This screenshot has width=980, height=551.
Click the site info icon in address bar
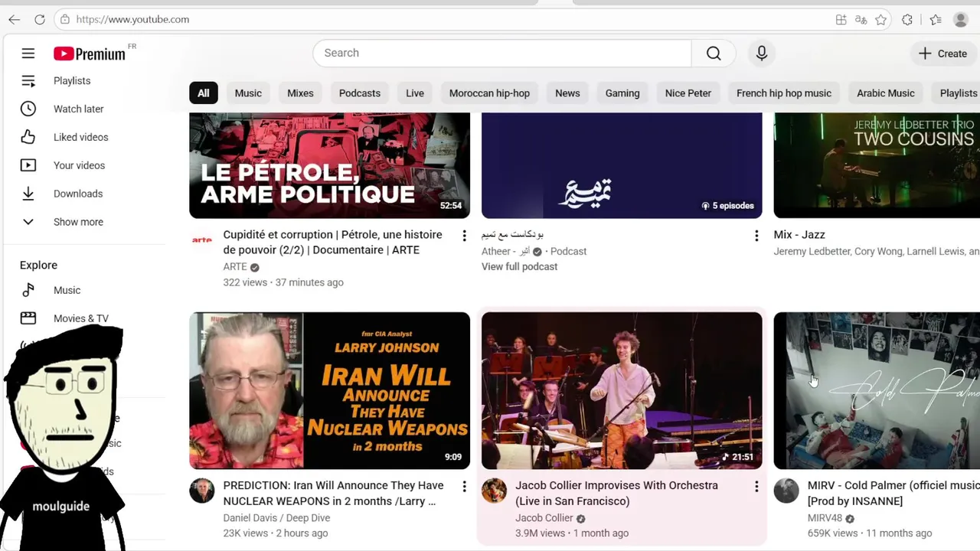tap(65, 19)
